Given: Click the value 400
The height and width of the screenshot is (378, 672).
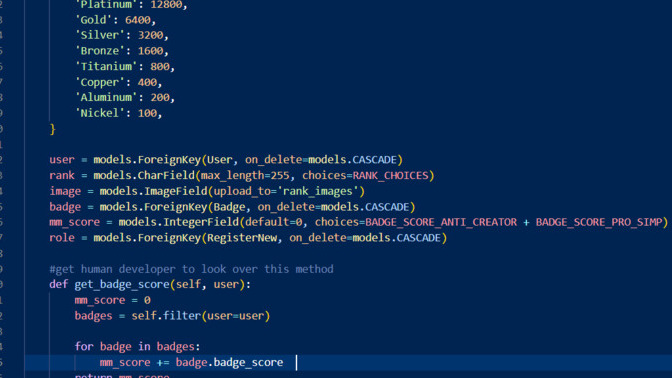Looking at the screenshot, I should [x=147, y=82].
